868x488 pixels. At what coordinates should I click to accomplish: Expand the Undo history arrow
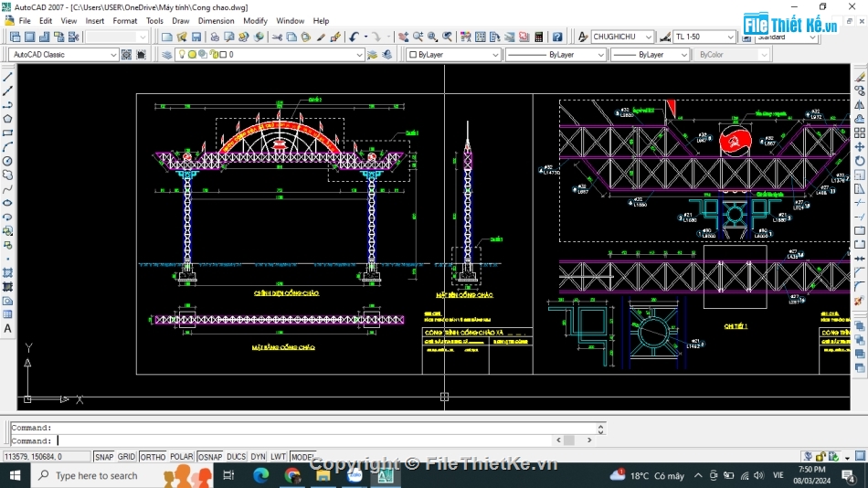point(365,37)
